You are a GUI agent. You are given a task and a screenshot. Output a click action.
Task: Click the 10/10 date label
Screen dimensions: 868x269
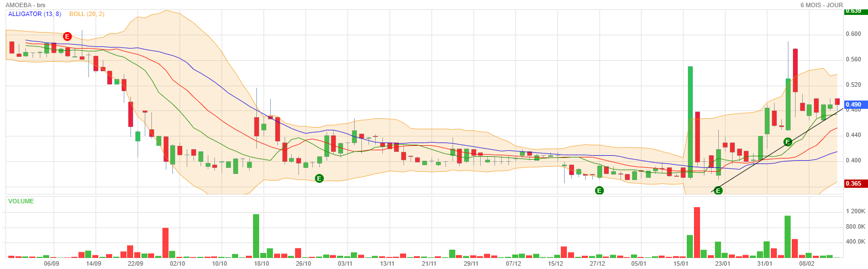[x=219, y=264]
